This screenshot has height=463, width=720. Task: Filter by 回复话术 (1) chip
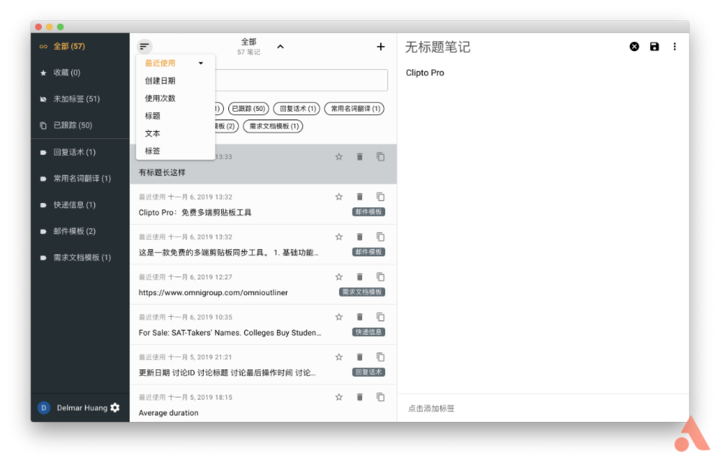point(297,108)
